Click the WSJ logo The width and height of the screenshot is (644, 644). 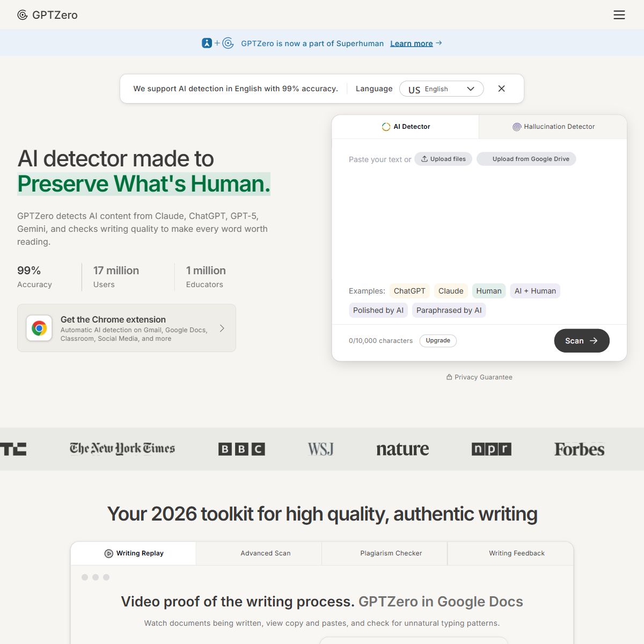pos(321,449)
